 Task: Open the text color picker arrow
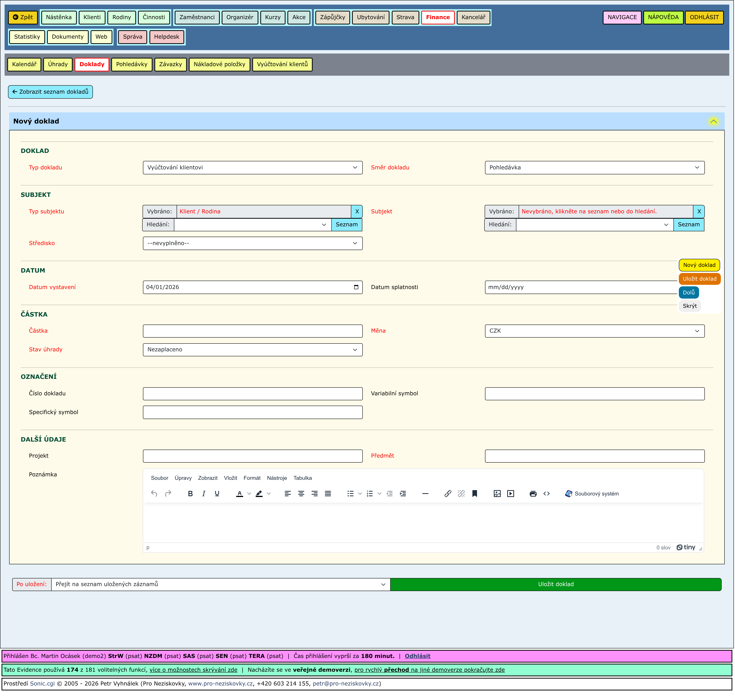[249, 494]
